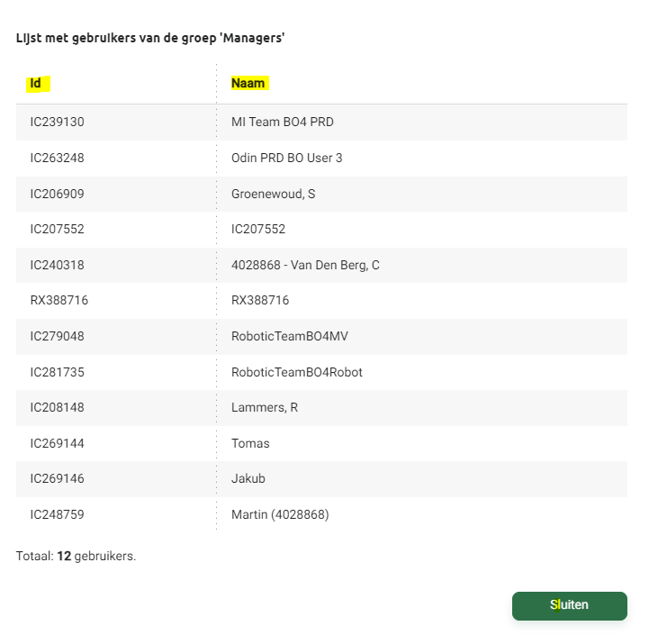Click the Naam column header
649x644 pixels.
248,84
